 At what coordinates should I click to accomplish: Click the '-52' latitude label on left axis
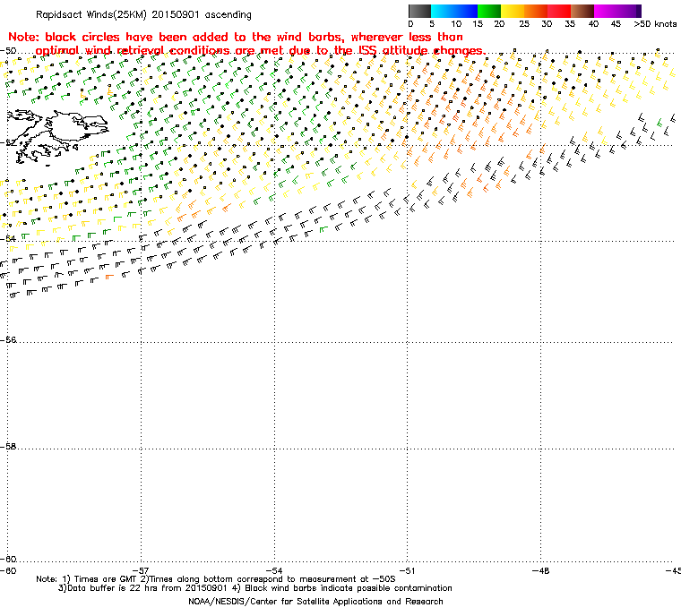pyautogui.click(x=8, y=143)
